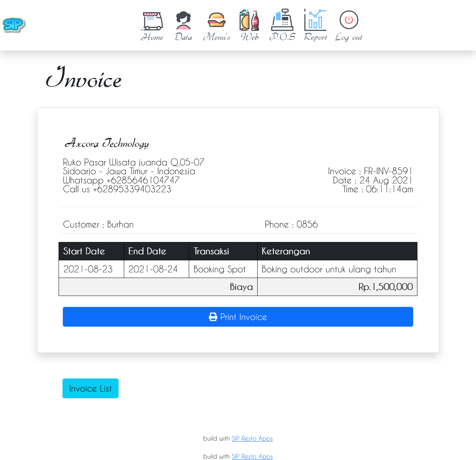This screenshot has height=460, width=476.
Task: Select the Call us +62895339403223 line
Action: pos(117,189)
